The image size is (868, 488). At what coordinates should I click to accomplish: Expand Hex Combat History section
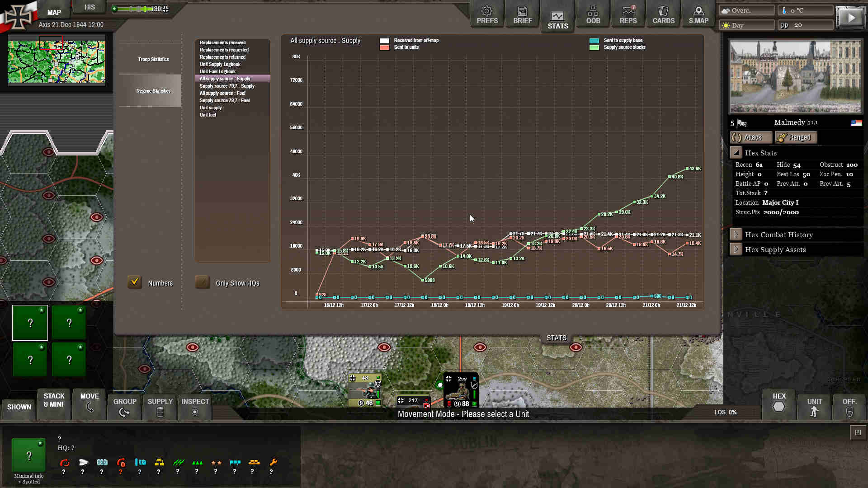tap(736, 235)
